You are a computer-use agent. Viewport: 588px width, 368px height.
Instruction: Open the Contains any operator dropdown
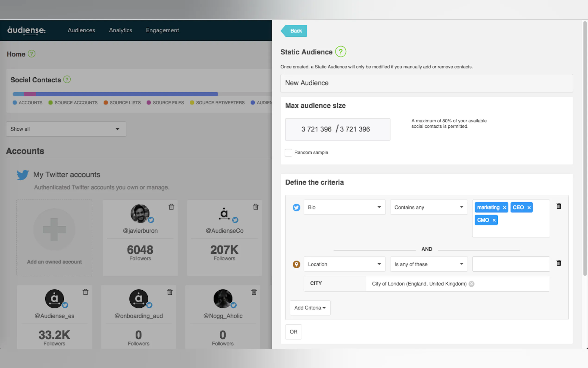coord(428,207)
